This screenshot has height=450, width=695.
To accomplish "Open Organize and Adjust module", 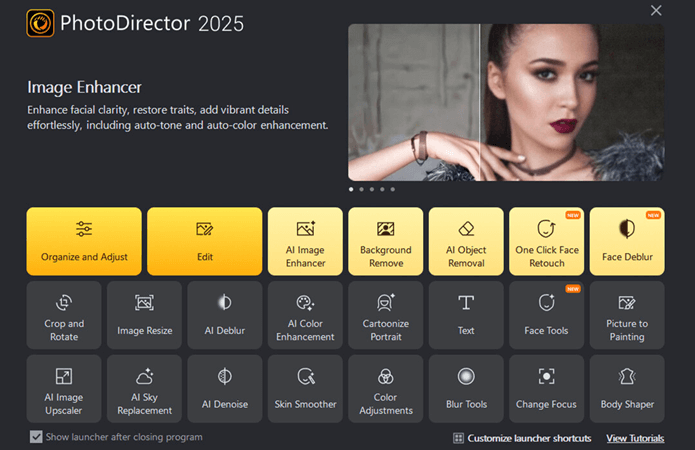I will pos(84,241).
